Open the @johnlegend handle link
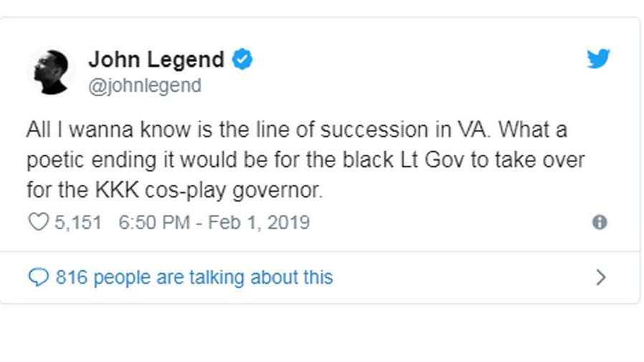 (144, 86)
